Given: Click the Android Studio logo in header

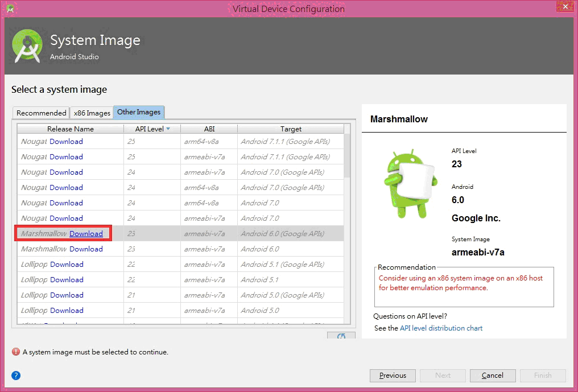Looking at the screenshot, I should [x=27, y=46].
